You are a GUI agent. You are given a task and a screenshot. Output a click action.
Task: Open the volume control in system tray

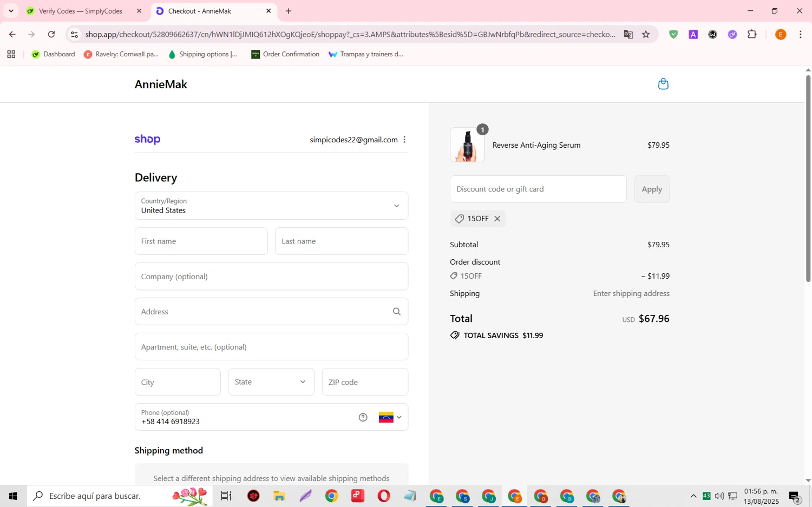(x=719, y=496)
